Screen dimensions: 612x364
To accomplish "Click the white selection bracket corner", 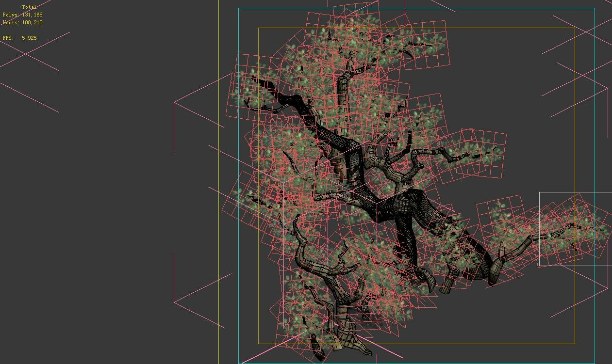I will tap(540, 192).
